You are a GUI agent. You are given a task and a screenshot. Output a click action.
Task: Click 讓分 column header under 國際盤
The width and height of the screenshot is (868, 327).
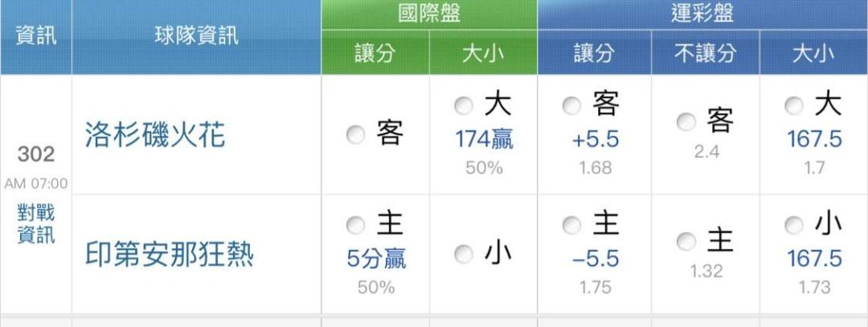click(375, 54)
